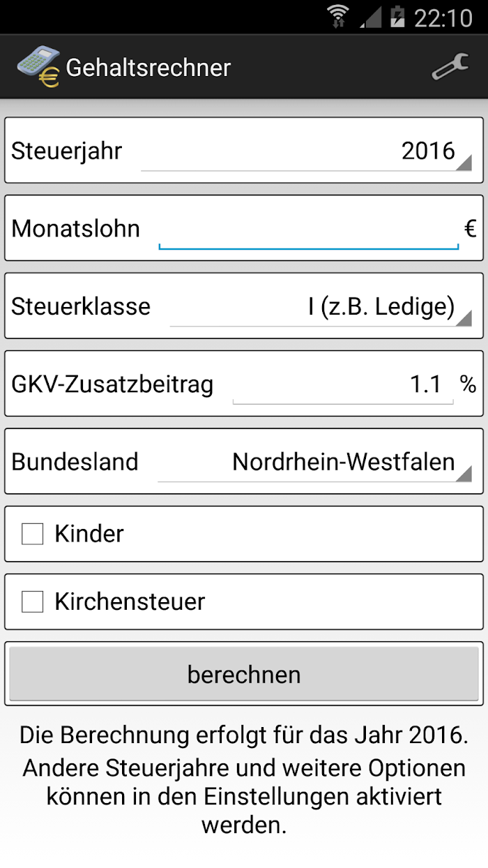
Task: Tap the percent sign beside GKV-Zusatzbeitrag
Action: pyautogui.click(x=468, y=384)
